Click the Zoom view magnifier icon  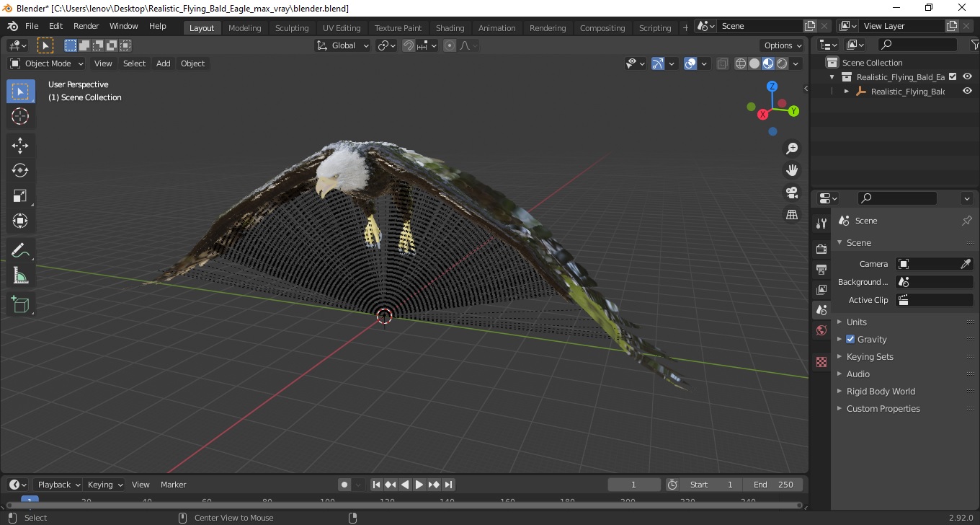[792, 149]
